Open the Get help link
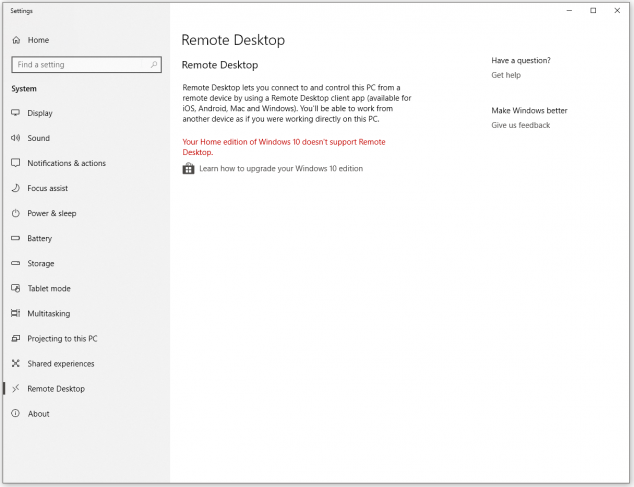634x487 pixels. (506, 75)
